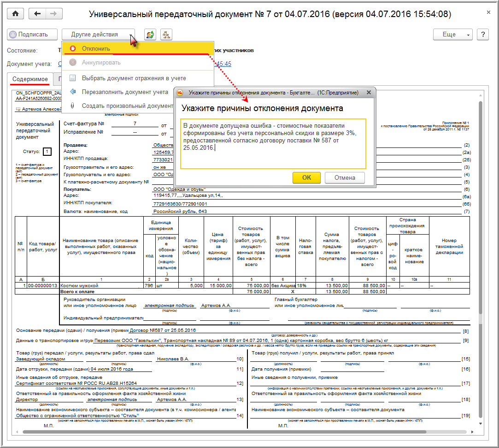The width and height of the screenshot is (499, 448).
Task: Click currency text Российский рубль, 643
Action: (x=180, y=211)
